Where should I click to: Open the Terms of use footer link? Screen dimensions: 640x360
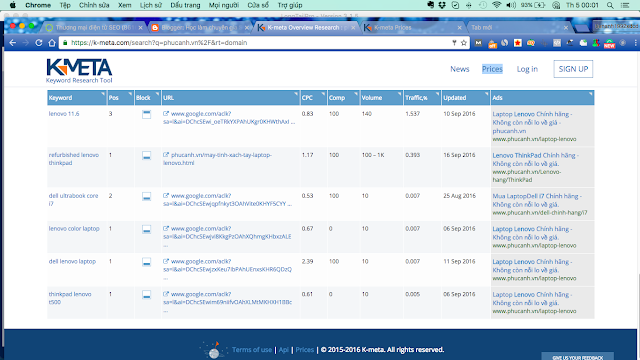click(252, 350)
